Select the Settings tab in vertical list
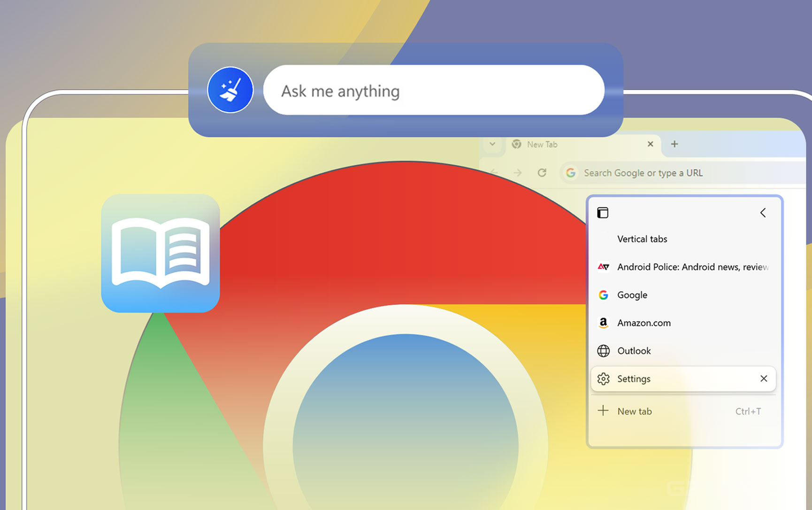 point(683,379)
